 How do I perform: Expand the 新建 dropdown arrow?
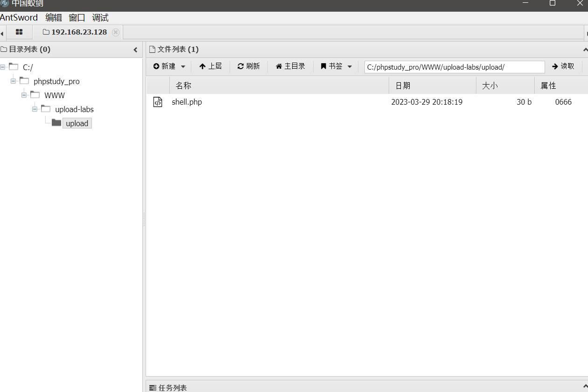(183, 66)
